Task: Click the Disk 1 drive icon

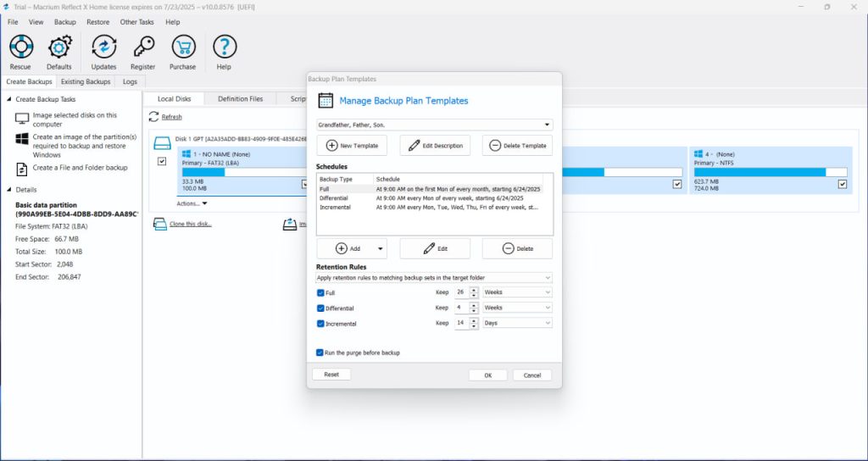Action: 162,143
